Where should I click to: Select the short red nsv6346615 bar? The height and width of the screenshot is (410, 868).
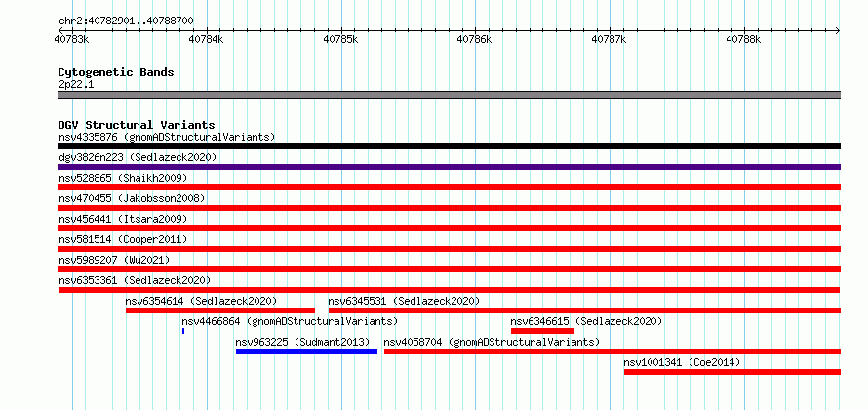542,331
